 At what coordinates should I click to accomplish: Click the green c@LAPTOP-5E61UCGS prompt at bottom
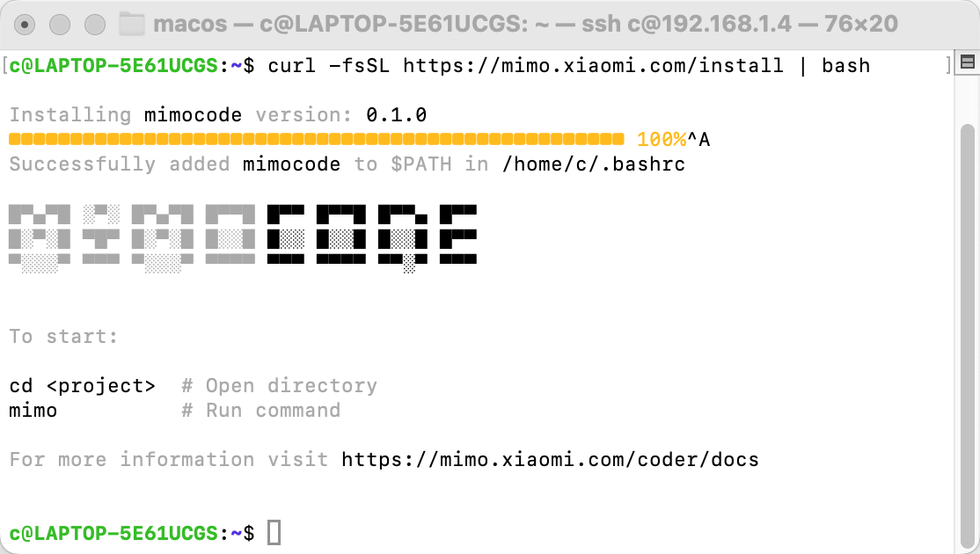coord(113,534)
